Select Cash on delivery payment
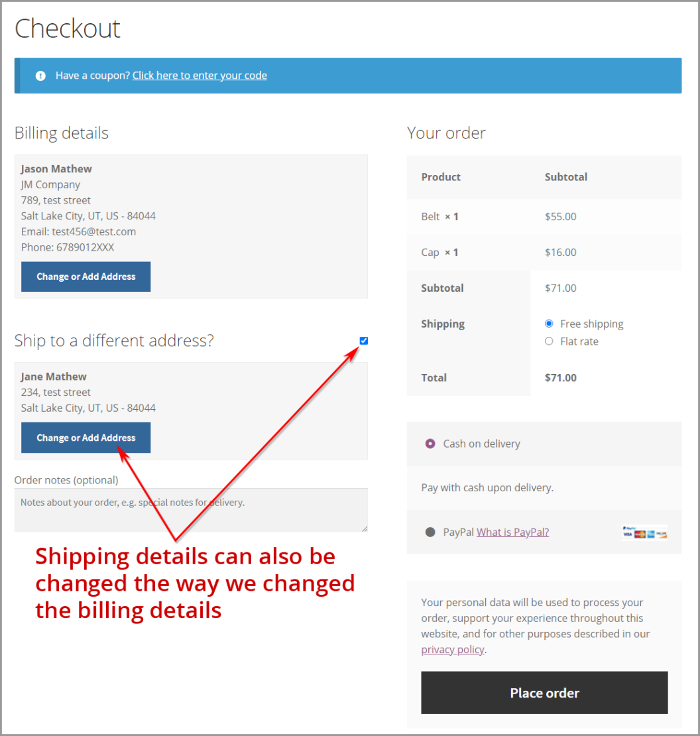Image resolution: width=700 pixels, height=736 pixels. [x=430, y=444]
